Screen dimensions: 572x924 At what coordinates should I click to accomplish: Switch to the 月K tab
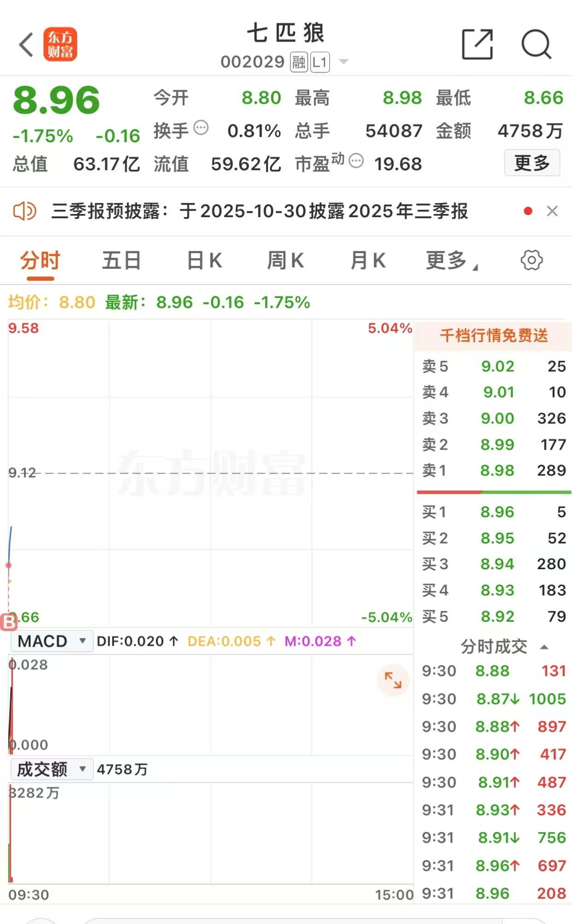point(368,260)
